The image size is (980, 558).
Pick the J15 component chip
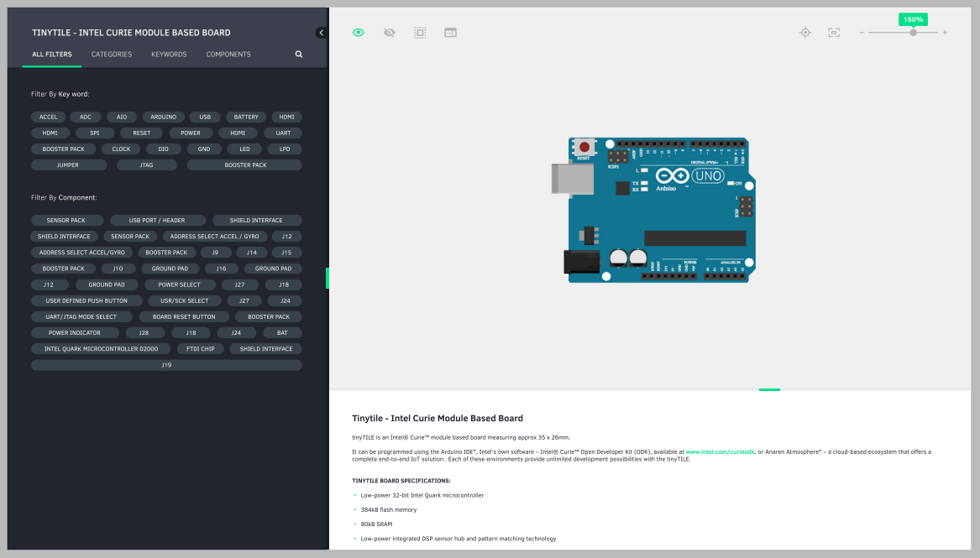click(x=286, y=253)
